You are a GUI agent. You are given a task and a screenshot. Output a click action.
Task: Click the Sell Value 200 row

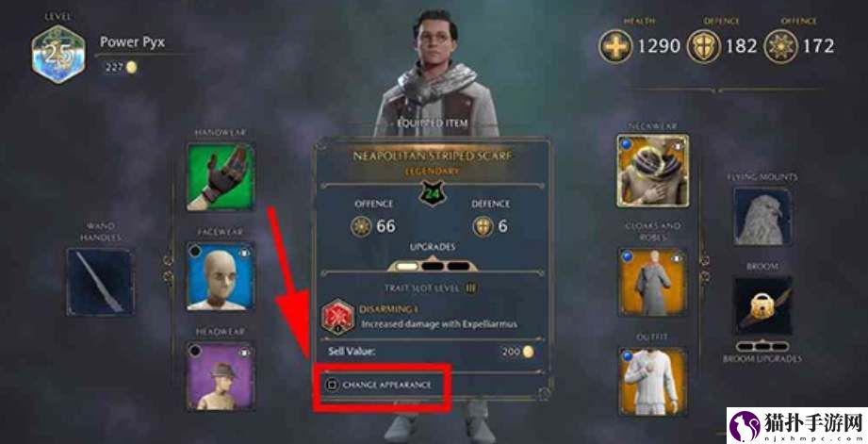pos(432,352)
